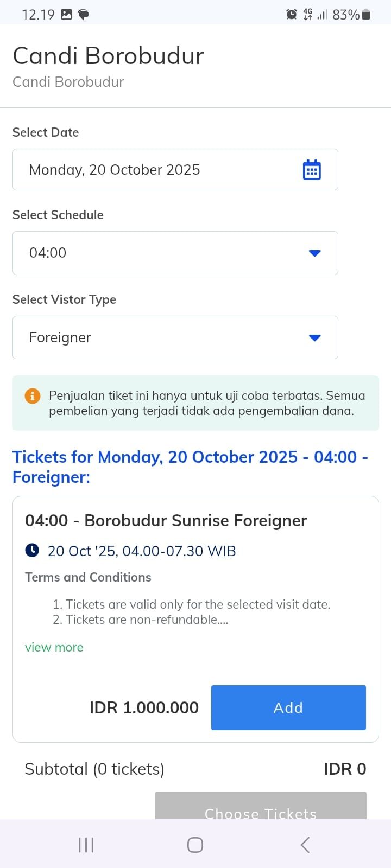
Task: Tap the alarm icon in status bar
Action: (292, 15)
